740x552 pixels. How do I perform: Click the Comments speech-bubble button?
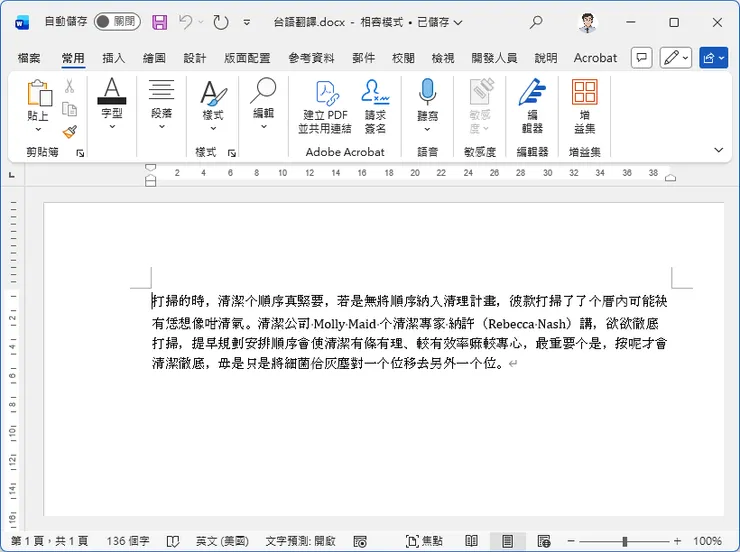[x=641, y=58]
